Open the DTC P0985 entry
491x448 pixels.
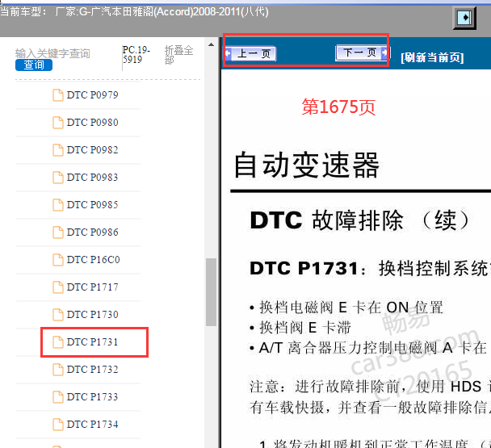click(x=92, y=205)
